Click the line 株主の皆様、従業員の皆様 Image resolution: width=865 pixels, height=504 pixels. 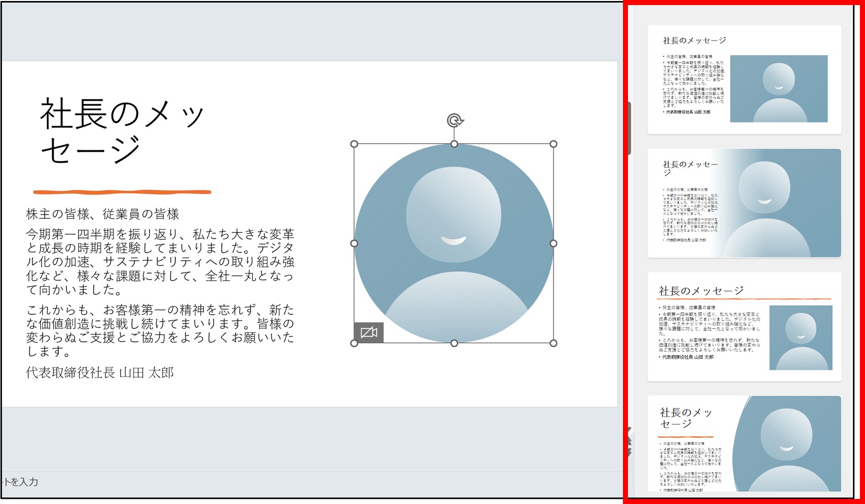pyautogui.click(x=103, y=214)
